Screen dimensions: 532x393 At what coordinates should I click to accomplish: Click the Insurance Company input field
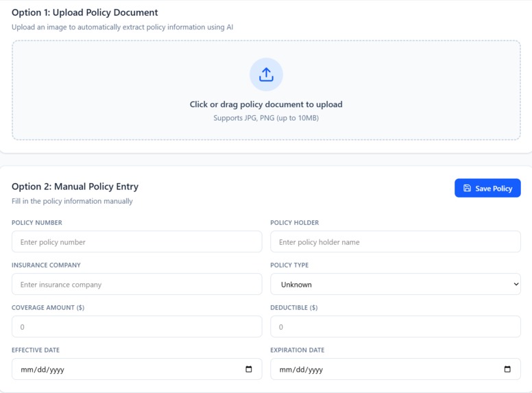click(136, 284)
